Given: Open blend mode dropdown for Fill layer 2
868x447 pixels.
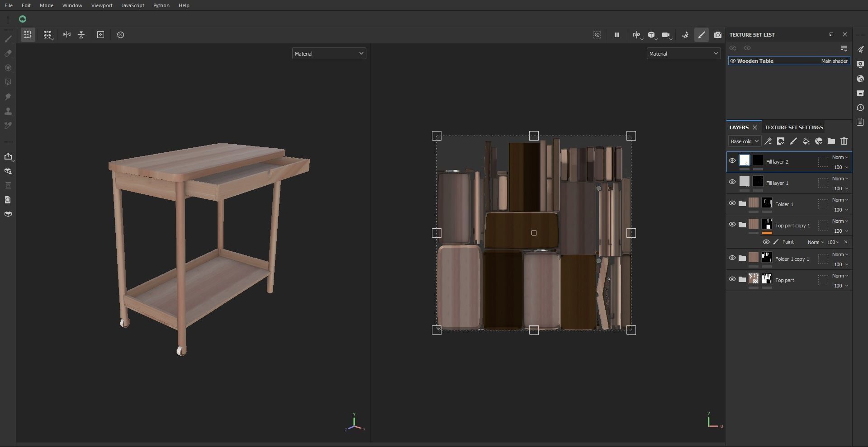Looking at the screenshot, I should coord(840,157).
